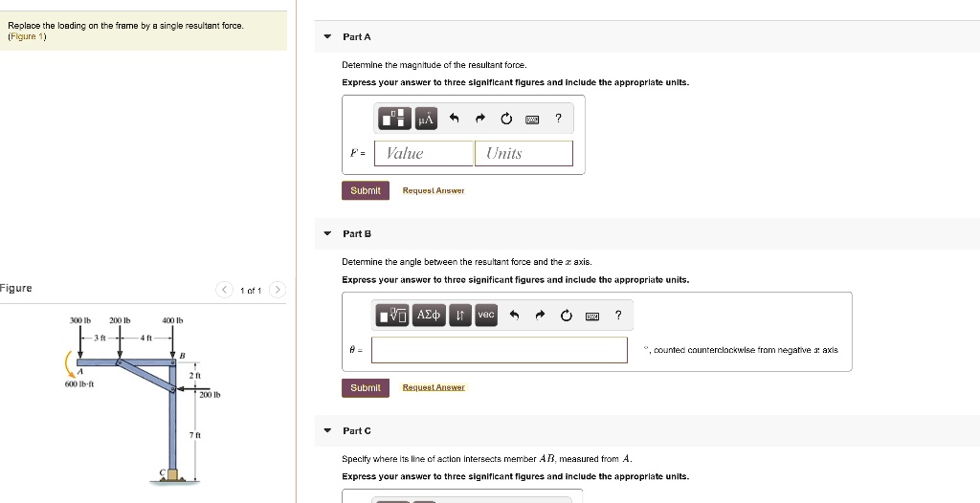980x503 pixels.
Task: Open units symbols (µÅ) tool in Part A
Action: [x=425, y=119]
